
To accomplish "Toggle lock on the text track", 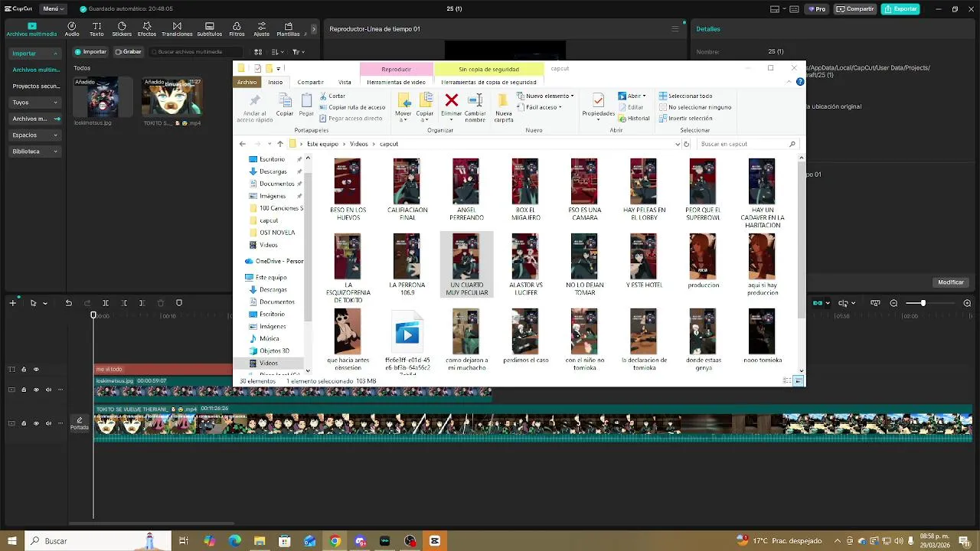I will tap(24, 369).
